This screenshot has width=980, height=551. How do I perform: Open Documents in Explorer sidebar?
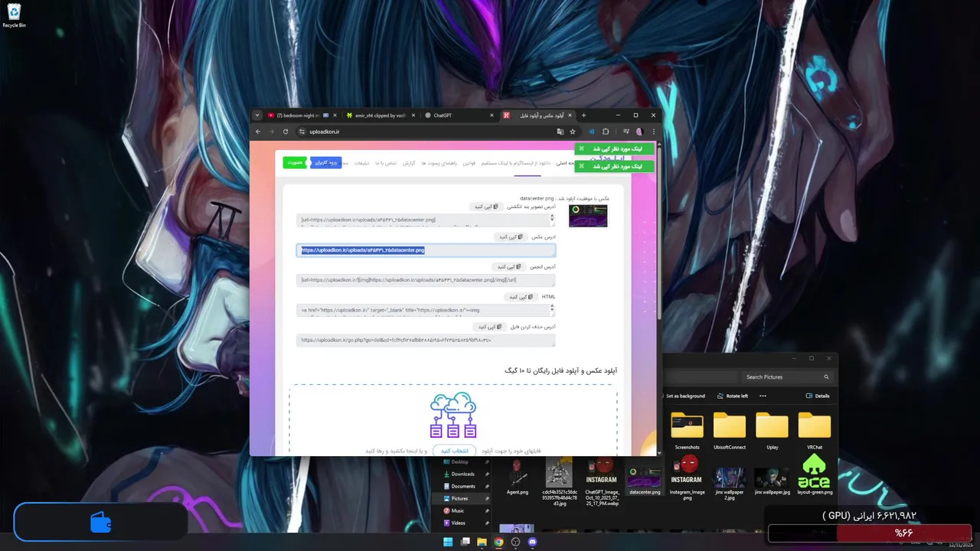[462, 486]
